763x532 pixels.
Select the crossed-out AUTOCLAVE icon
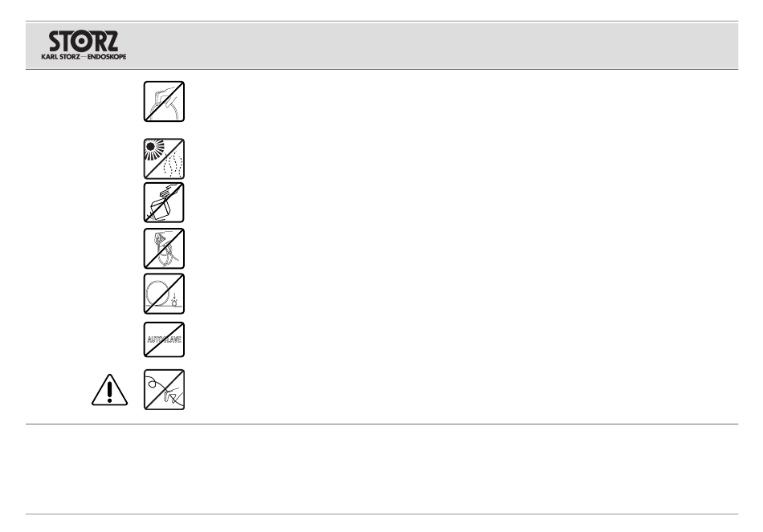click(x=164, y=339)
